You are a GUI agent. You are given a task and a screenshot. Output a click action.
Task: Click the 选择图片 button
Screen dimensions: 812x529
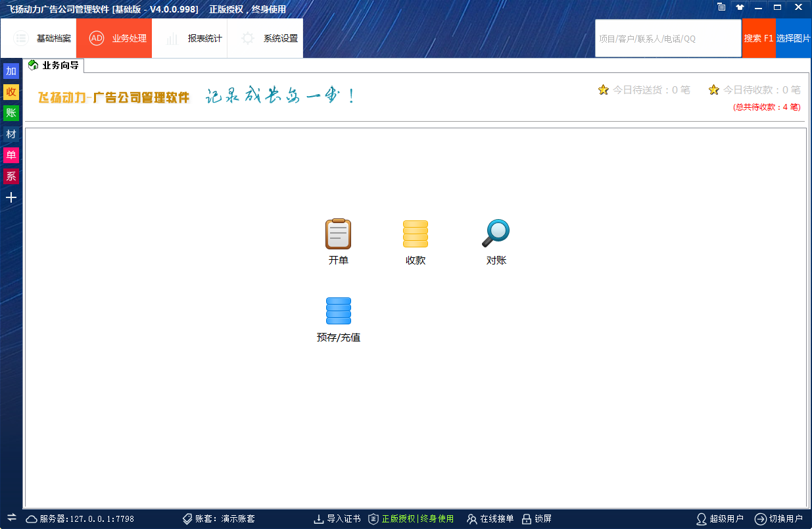pos(794,38)
